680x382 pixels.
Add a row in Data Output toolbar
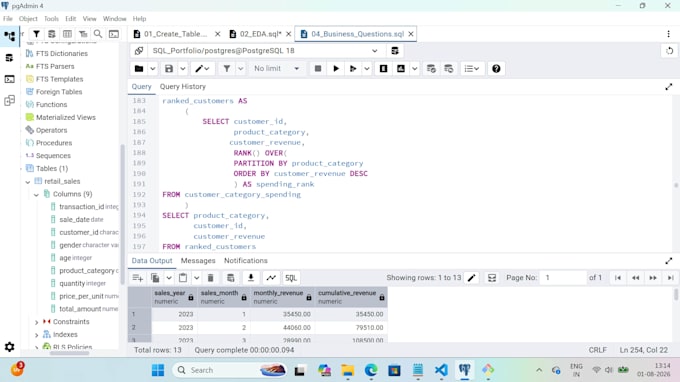[x=138, y=278]
